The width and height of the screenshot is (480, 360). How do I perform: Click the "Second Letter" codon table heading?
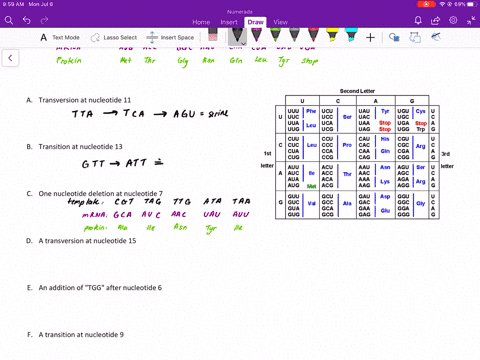pos(357,91)
